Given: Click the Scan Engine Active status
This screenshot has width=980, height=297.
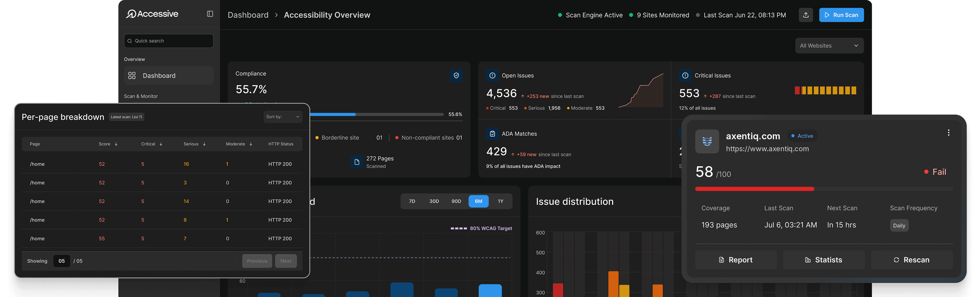Looking at the screenshot, I should (x=590, y=15).
